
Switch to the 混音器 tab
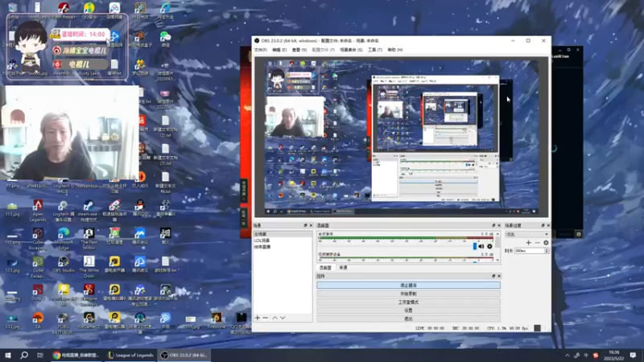[326, 268]
